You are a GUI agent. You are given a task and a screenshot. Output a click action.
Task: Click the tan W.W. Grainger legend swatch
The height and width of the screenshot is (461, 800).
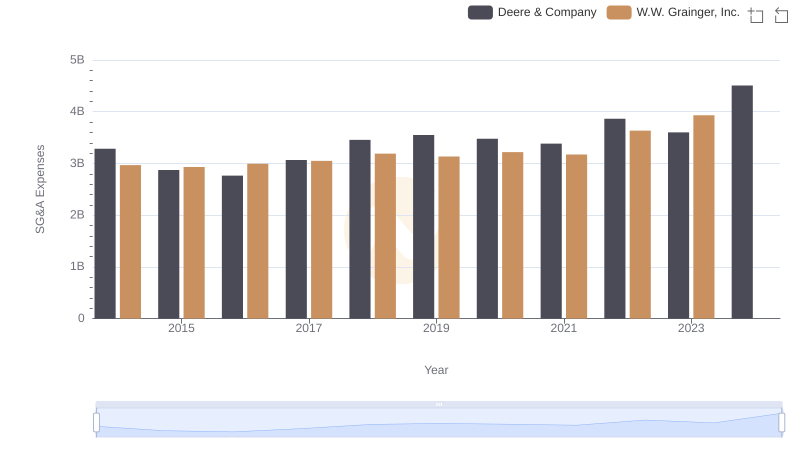[x=619, y=12]
